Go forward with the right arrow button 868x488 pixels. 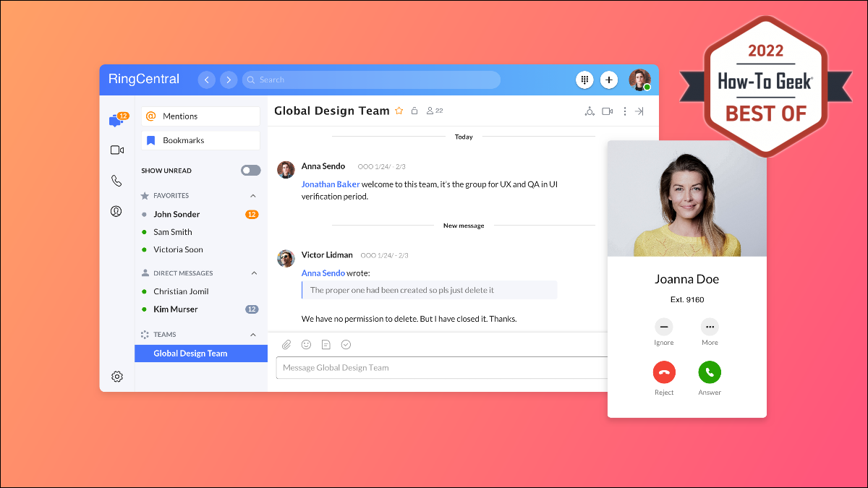pos(229,80)
